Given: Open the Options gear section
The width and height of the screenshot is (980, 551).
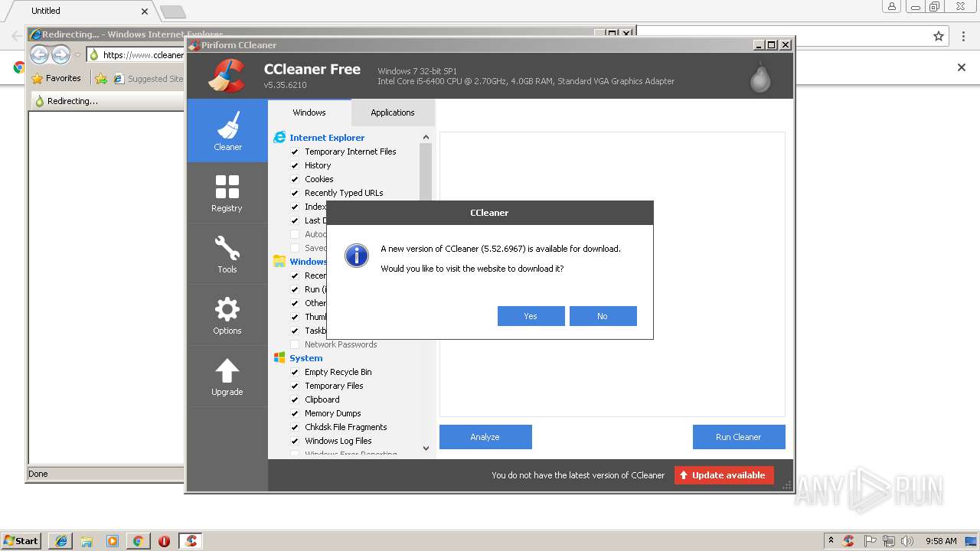Looking at the screenshot, I should [227, 315].
